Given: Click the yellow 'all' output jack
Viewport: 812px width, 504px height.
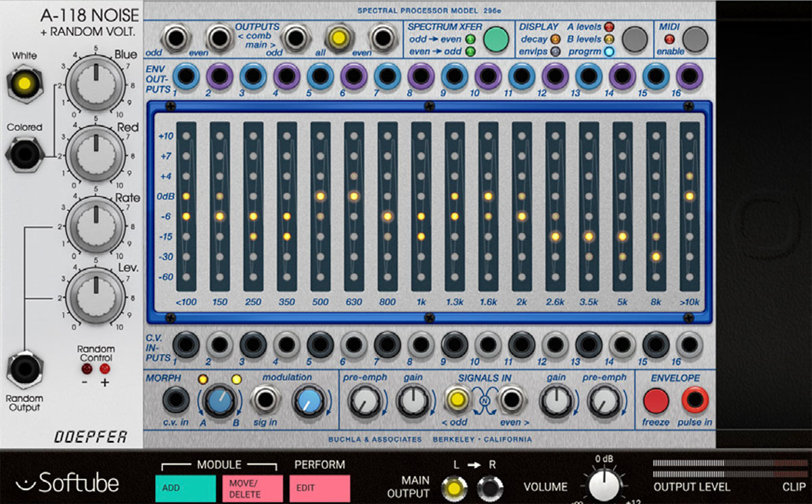Looking at the screenshot, I should click(x=335, y=37).
